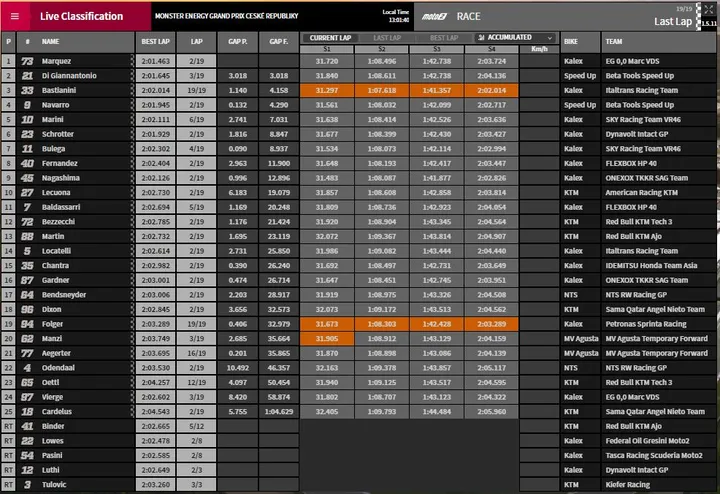Toggle fullscreen with the expand arrows icon

point(709,9)
